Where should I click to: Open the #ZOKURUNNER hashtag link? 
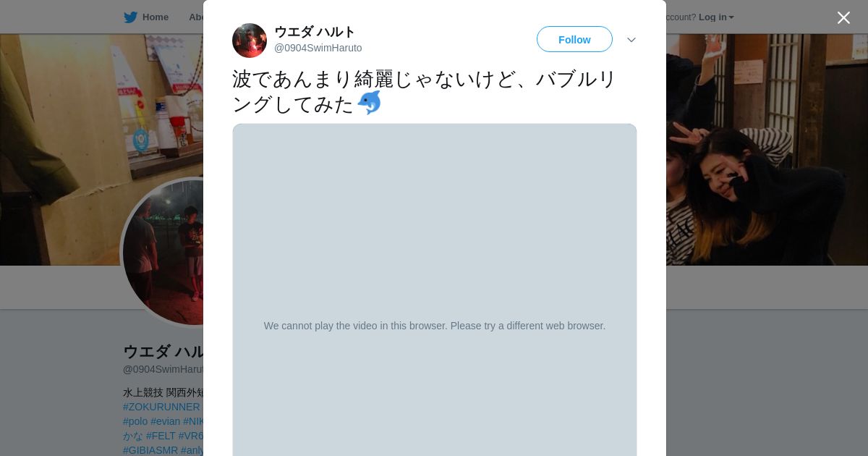(x=161, y=407)
